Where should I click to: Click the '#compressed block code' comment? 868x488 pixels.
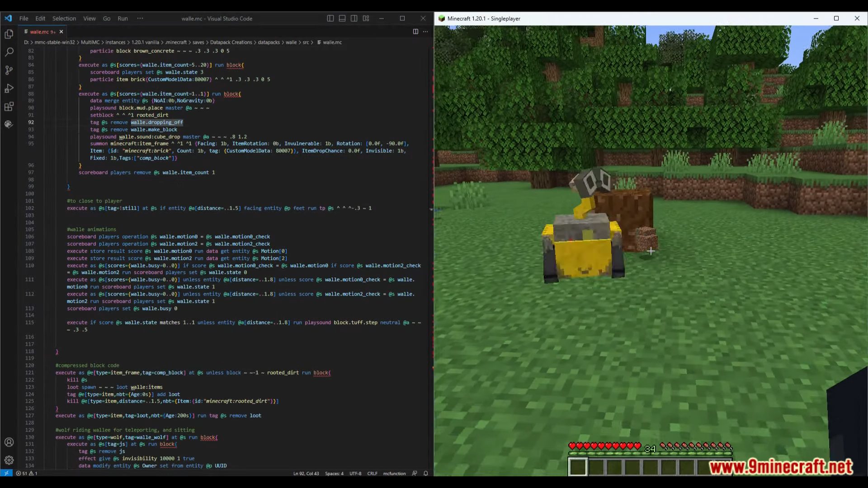(87, 366)
